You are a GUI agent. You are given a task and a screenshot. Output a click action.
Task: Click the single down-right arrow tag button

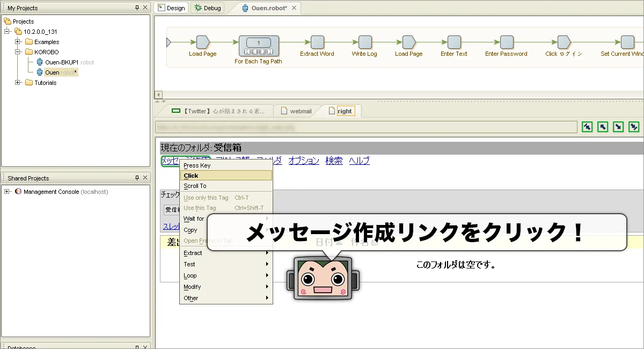click(x=618, y=127)
